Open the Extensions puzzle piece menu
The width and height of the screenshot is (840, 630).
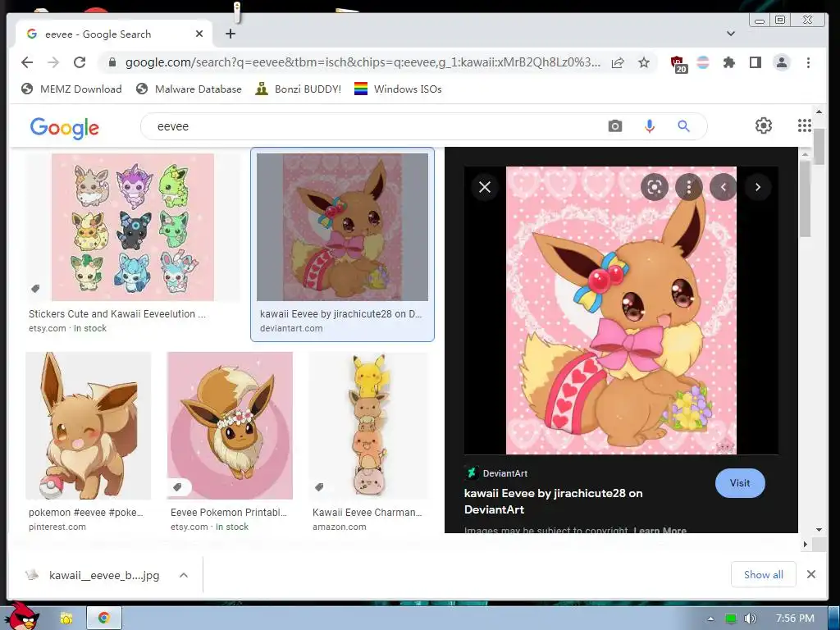(728, 62)
